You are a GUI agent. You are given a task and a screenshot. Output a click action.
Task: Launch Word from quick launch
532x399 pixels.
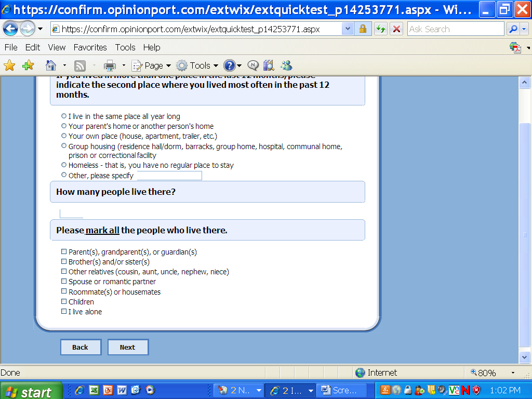click(122, 390)
